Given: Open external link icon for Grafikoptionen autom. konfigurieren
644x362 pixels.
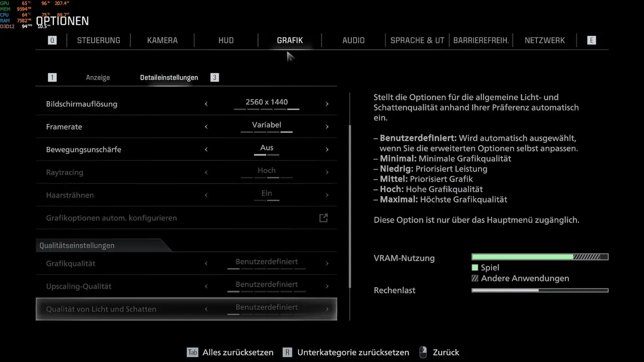Looking at the screenshot, I should (324, 218).
